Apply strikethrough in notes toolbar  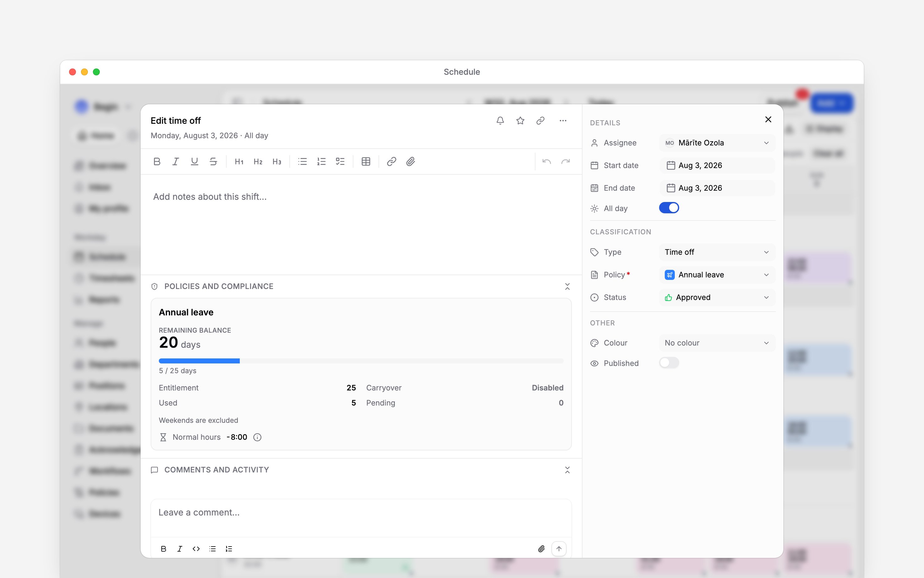point(213,162)
